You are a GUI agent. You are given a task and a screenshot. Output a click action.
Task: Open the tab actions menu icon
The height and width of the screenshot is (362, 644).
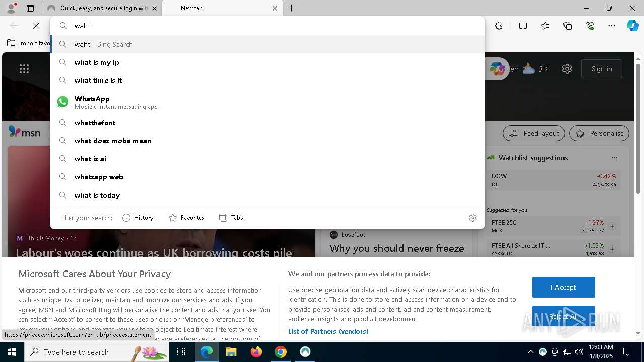click(x=30, y=8)
